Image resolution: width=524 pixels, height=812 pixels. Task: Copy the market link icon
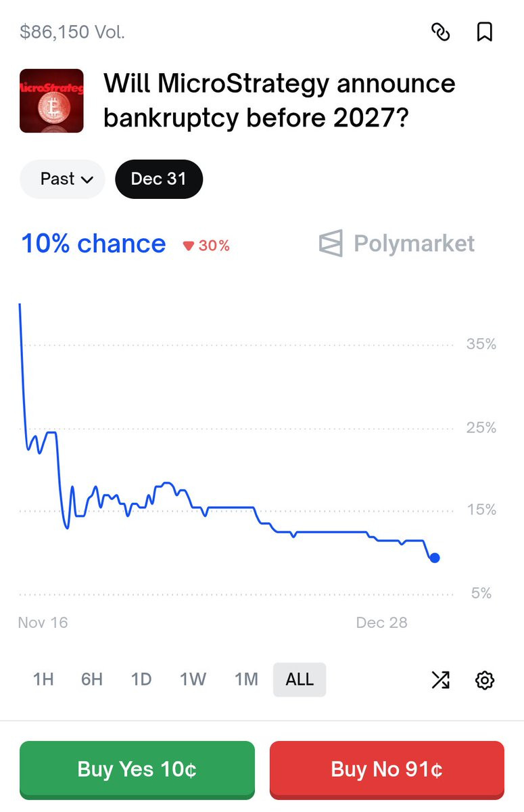coord(440,32)
